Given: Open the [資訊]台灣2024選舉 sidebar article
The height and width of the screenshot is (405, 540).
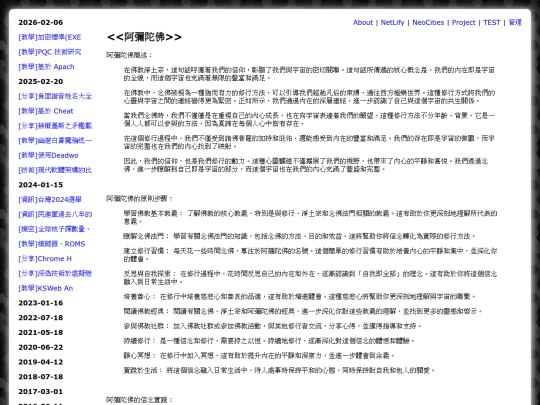Looking at the screenshot, I should coord(50,200).
